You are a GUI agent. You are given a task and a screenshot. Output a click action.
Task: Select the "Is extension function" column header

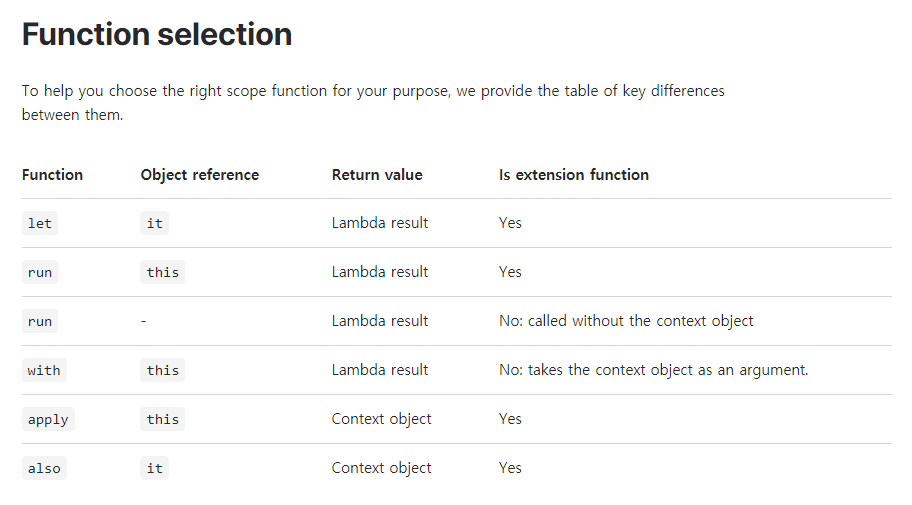(x=573, y=175)
